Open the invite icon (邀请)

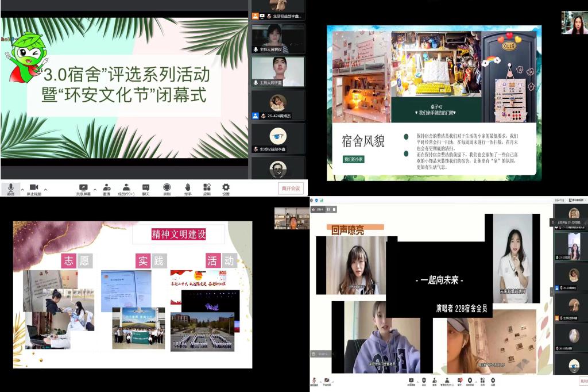pyautogui.click(x=106, y=188)
